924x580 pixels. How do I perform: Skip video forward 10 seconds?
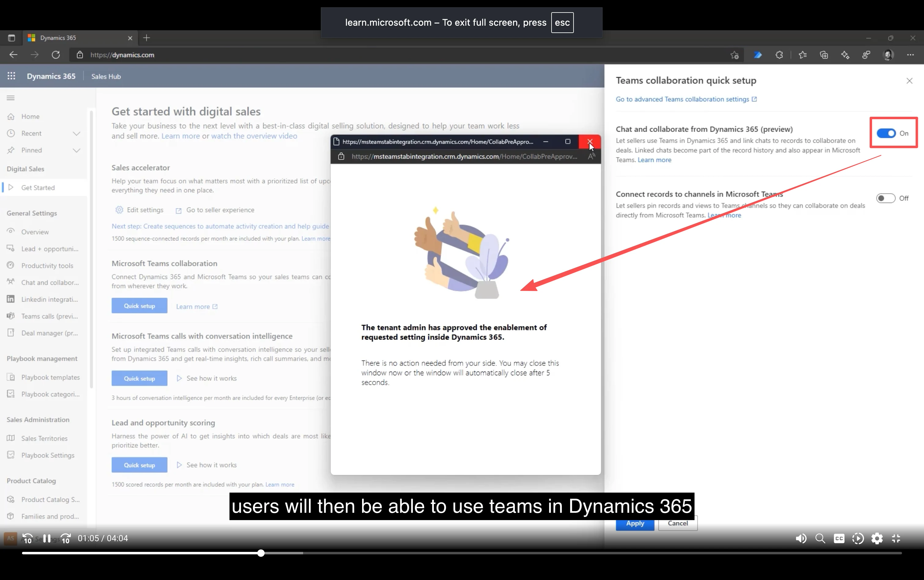(x=66, y=538)
